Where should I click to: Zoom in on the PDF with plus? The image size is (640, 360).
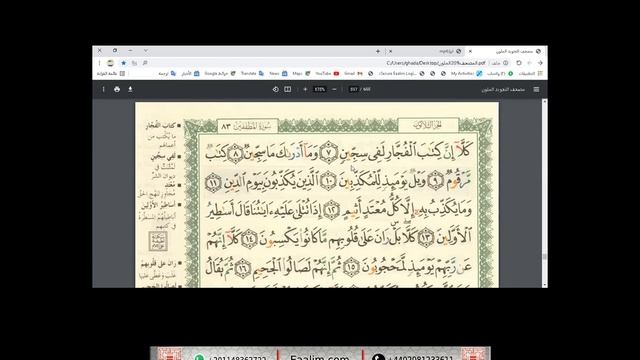pos(305,89)
